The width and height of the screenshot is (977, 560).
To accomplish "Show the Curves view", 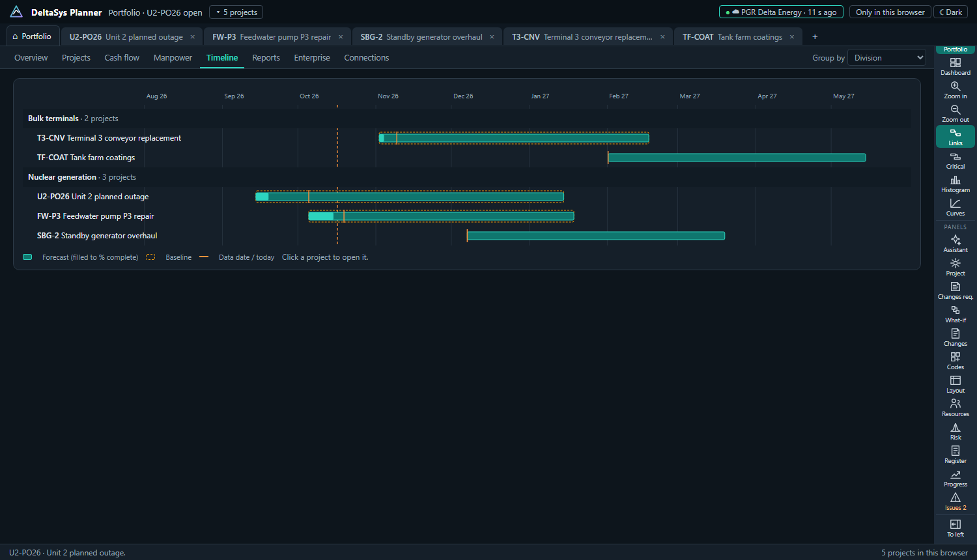I will 956,207.
